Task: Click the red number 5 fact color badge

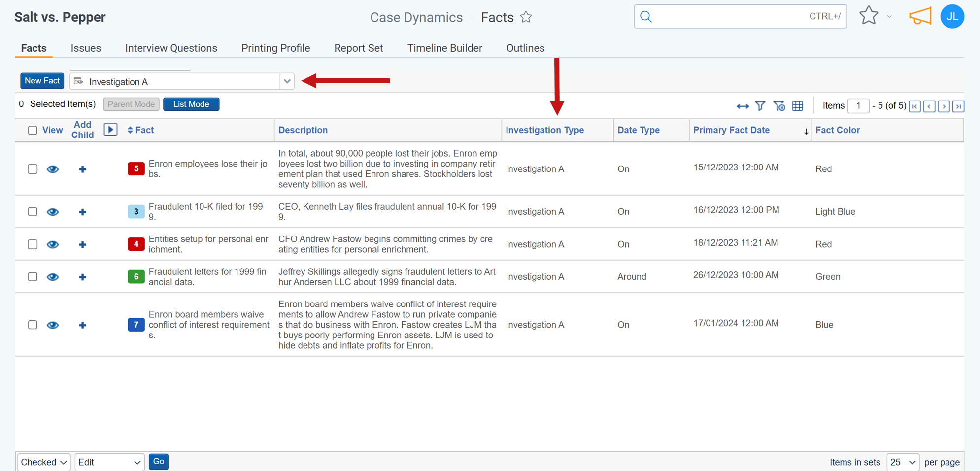Action: (x=136, y=169)
